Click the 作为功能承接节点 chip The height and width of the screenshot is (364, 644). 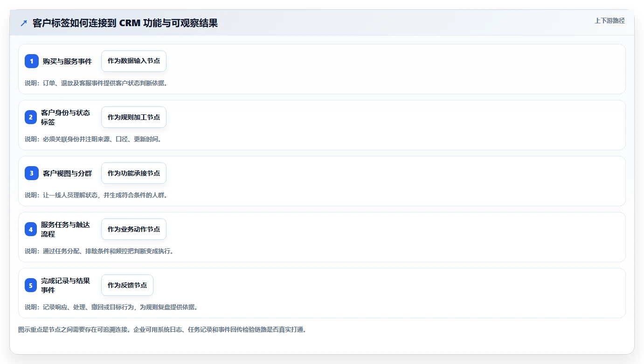tap(134, 173)
